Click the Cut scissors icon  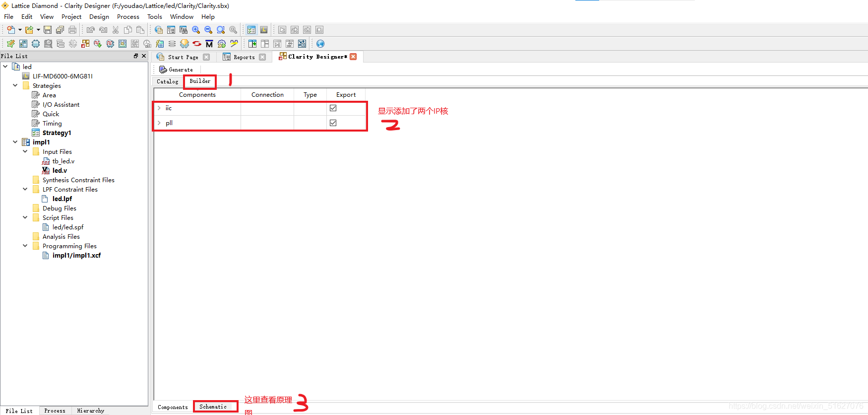click(116, 30)
